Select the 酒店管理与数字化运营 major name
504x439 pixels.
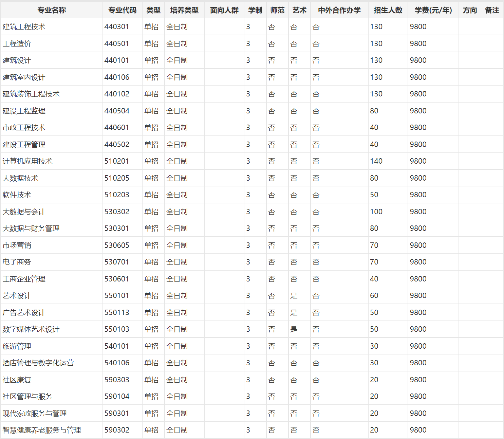tap(38, 363)
